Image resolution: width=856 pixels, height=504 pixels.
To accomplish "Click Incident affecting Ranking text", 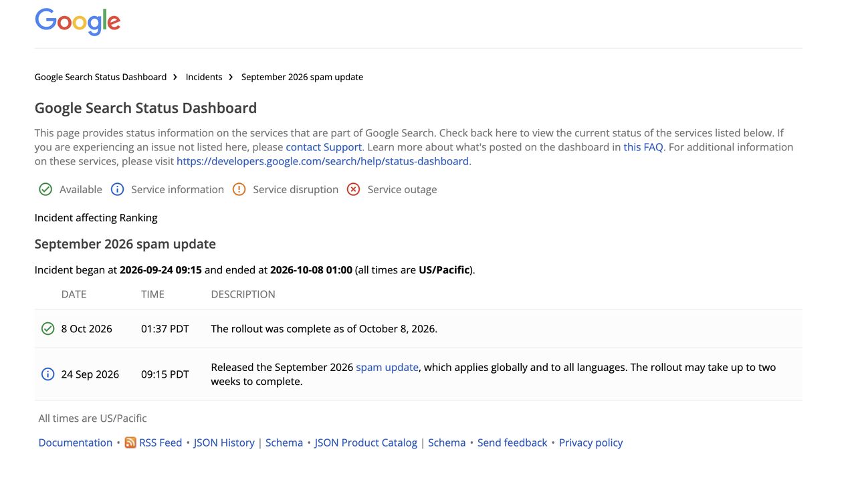I will (x=96, y=217).
